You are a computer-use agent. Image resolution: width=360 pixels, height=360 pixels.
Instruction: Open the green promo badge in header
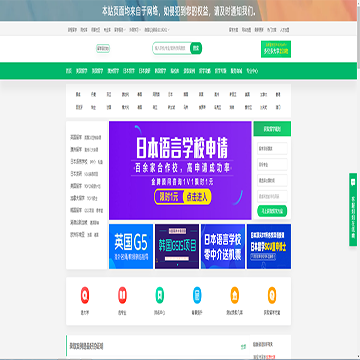tap(276, 49)
